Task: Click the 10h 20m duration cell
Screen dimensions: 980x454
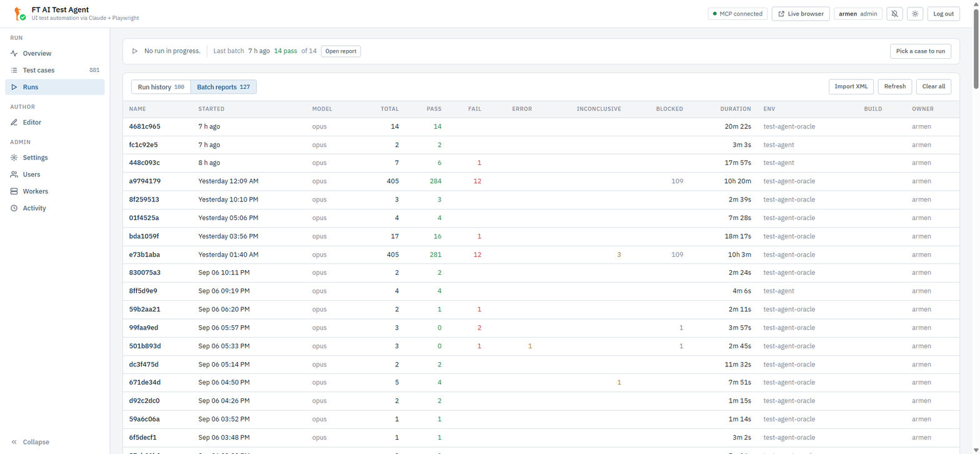Action: pyautogui.click(x=739, y=181)
